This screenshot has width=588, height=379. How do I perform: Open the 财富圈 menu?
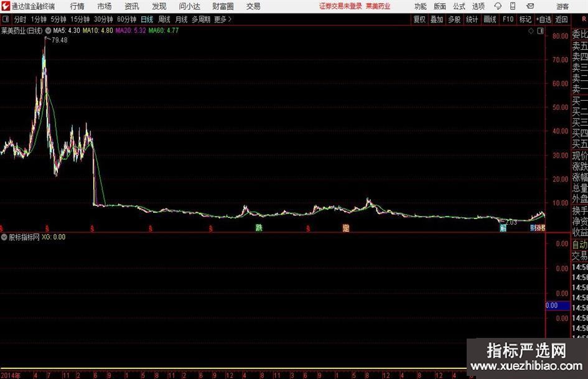click(x=223, y=6)
